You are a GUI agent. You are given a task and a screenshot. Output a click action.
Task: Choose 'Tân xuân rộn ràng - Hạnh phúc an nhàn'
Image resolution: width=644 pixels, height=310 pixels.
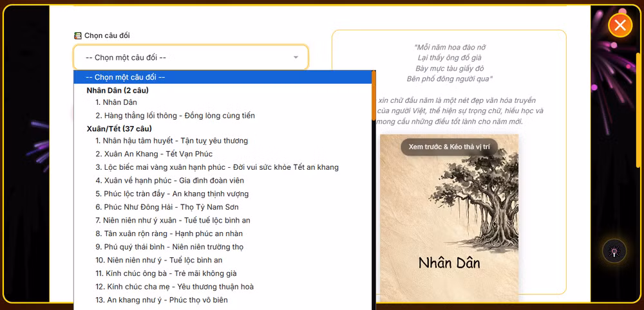pyautogui.click(x=169, y=233)
